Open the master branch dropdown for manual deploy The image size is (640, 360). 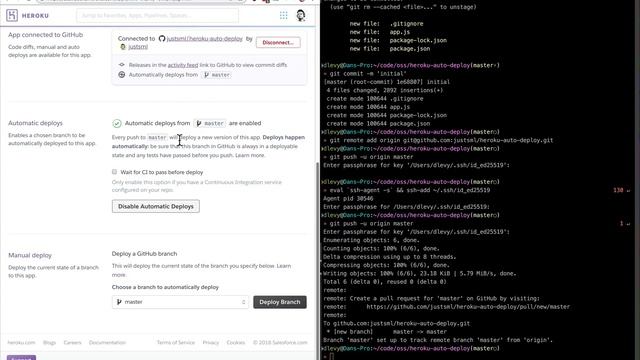point(180,302)
